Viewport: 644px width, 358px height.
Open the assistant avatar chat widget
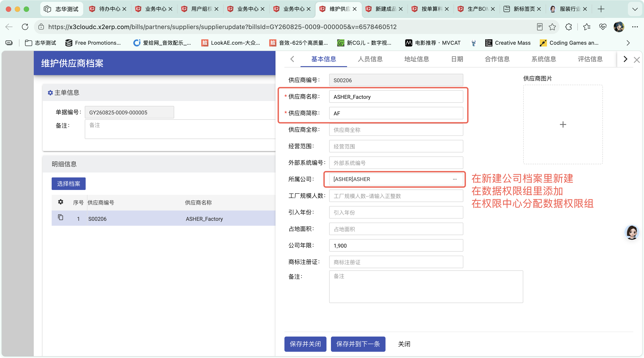point(631,232)
